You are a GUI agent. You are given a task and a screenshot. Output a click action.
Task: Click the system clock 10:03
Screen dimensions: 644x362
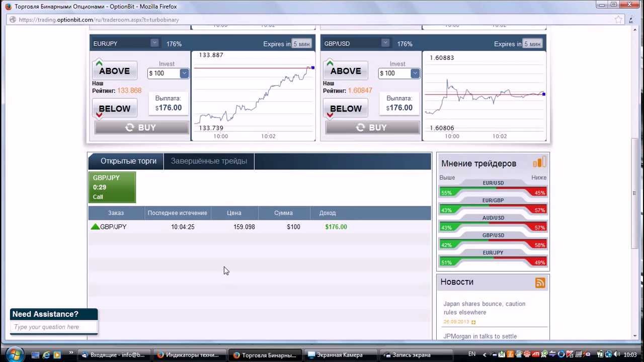630,354
